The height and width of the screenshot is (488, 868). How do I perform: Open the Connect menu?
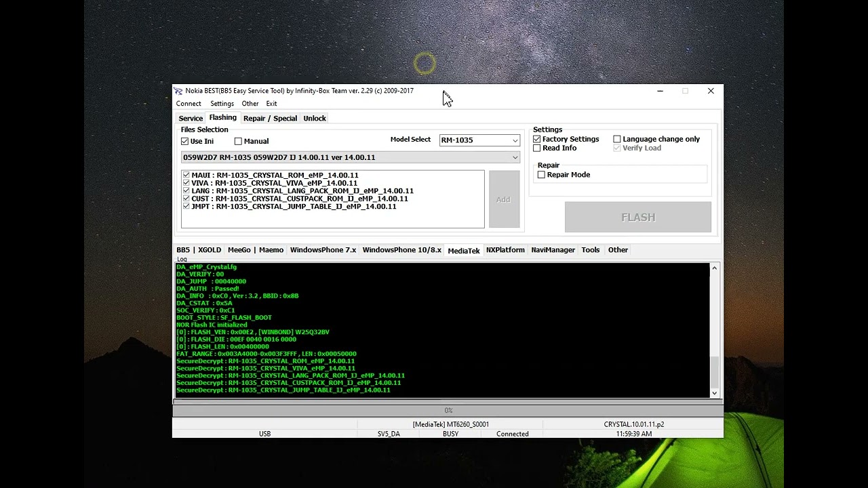189,104
